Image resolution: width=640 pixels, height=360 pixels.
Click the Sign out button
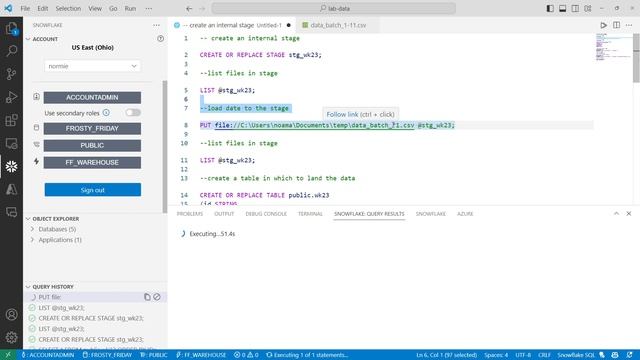93,190
